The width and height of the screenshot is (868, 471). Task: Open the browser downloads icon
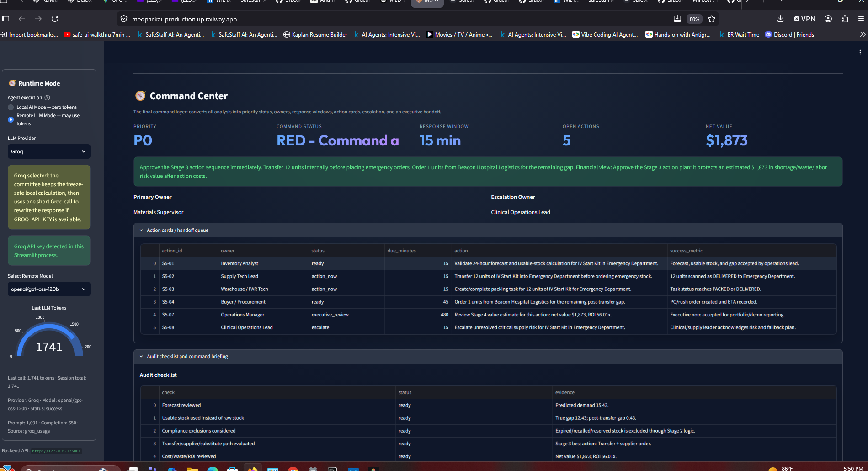pyautogui.click(x=780, y=19)
